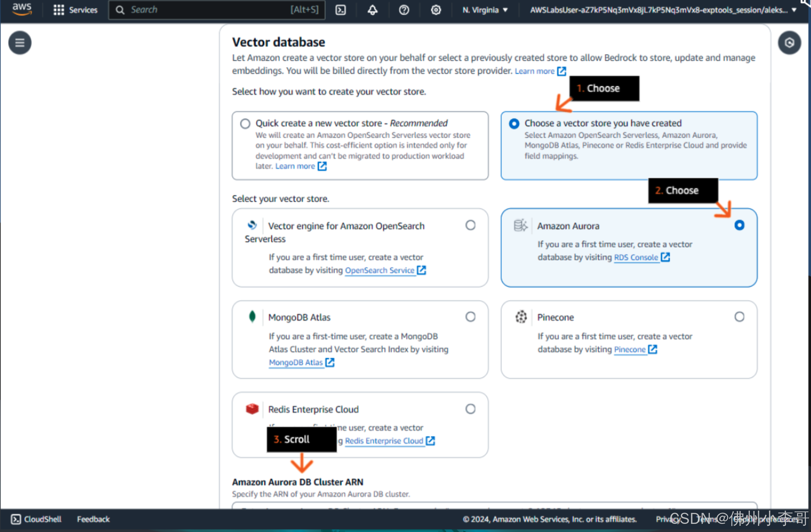Open the Redis Enterprise Cloud link
This screenshot has width=811, height=532.
pos(384,441)
